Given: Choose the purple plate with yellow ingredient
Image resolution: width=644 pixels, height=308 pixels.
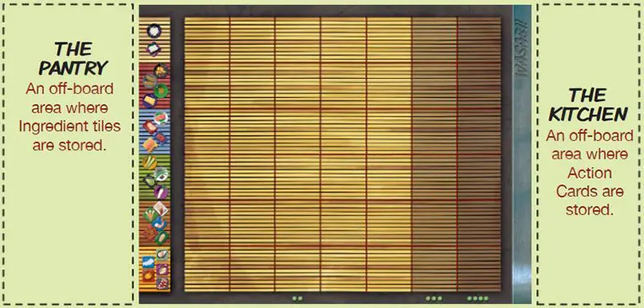Looking at the screenshot, I should point(150,101).
